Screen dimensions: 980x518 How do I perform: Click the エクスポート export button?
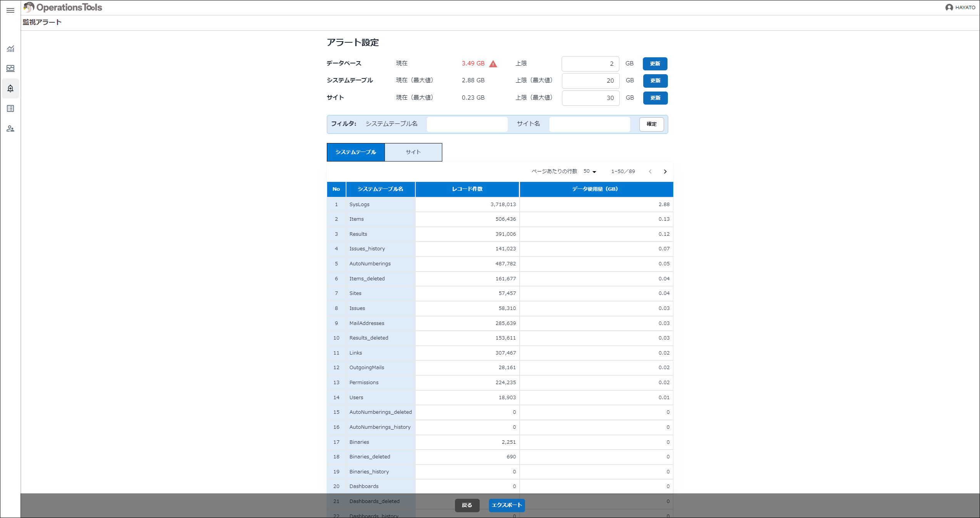[507, 505]
